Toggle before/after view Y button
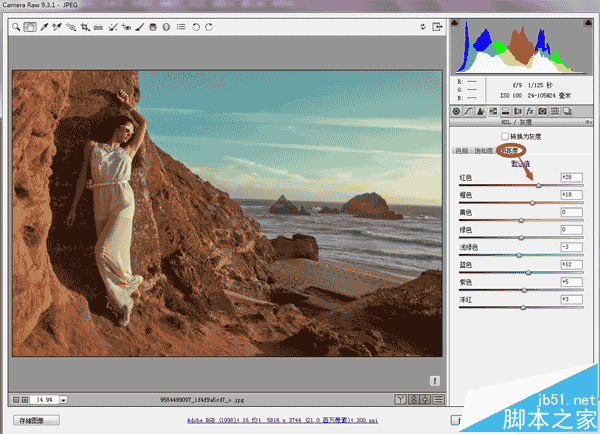The height and width of the screenshot is (434, 600). pyautogui.click(x=400, y=400)
